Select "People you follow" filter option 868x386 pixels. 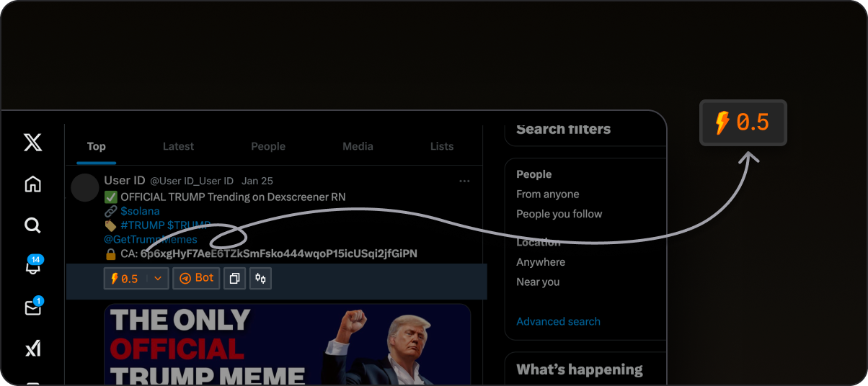559,214
